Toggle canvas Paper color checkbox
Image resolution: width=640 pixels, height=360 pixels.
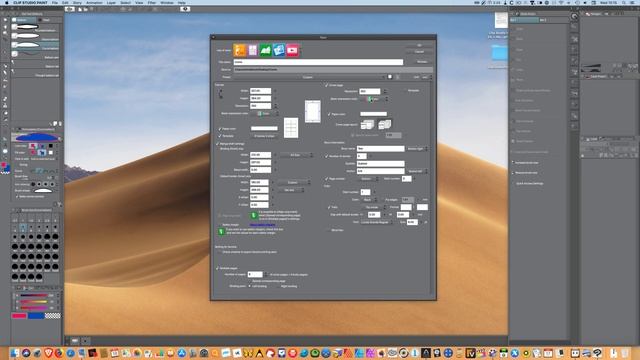(x=220, y=129)
